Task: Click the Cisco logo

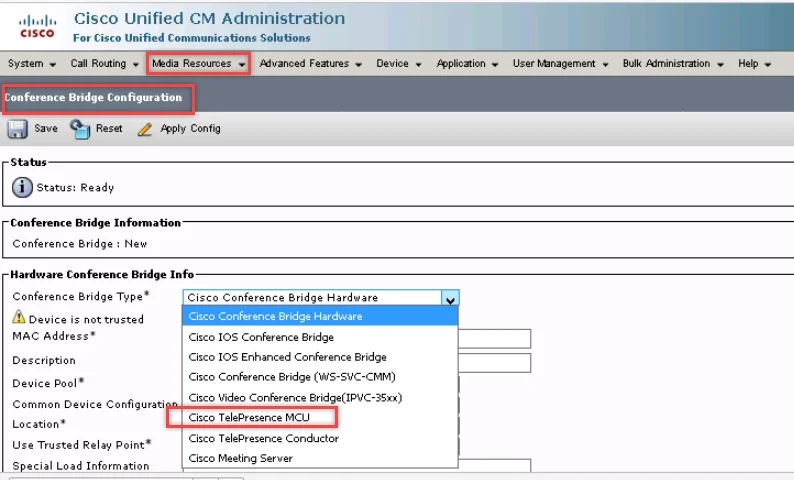Action: tap(37, 26)
